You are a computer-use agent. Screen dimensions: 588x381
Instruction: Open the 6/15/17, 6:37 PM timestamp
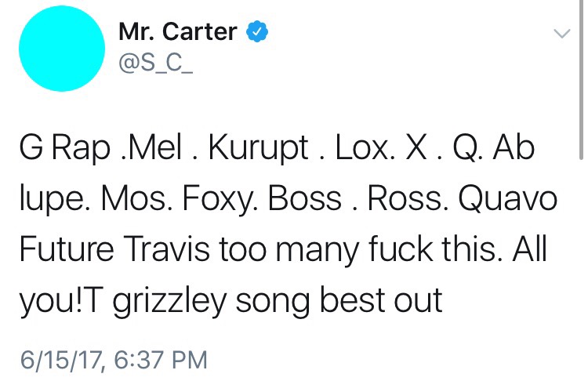coord(114,360)
